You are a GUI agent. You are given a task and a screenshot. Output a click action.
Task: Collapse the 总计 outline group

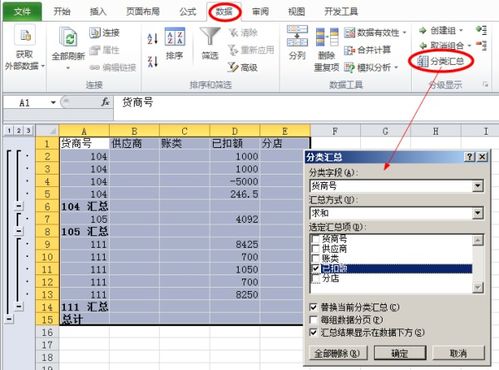coord(9,319)
